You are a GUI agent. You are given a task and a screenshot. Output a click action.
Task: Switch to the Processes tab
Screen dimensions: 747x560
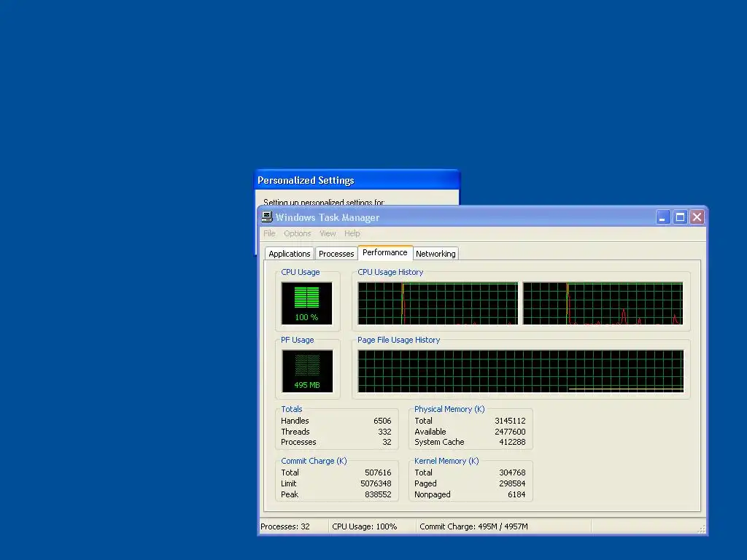tap(336, 254)
